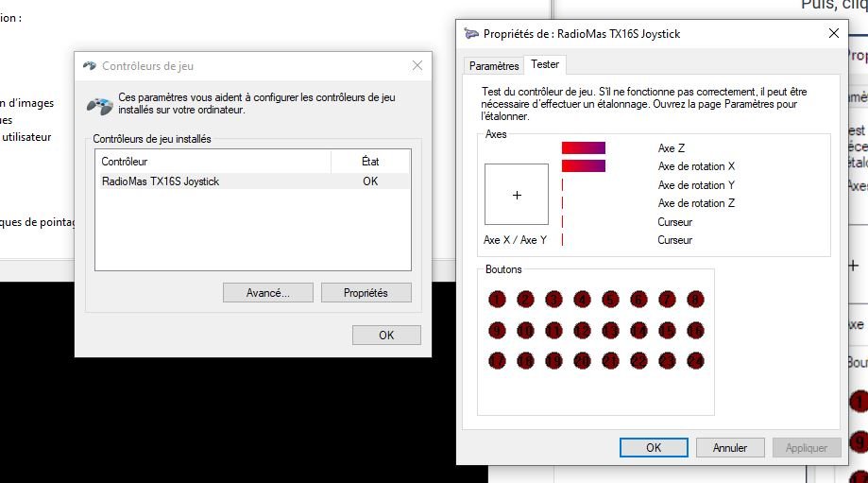Click the Contrôleur column header
Image resolution: width=868 pixels, height=483 pixels.
(213, 162)
